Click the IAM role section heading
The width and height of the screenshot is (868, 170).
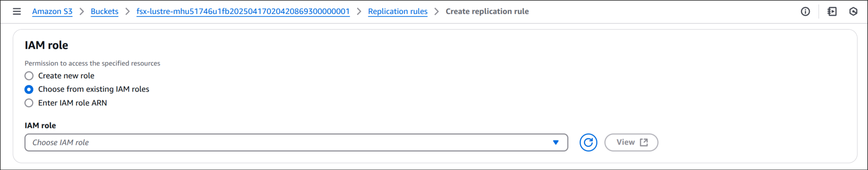pyautogui.click(x=46, y=45)
